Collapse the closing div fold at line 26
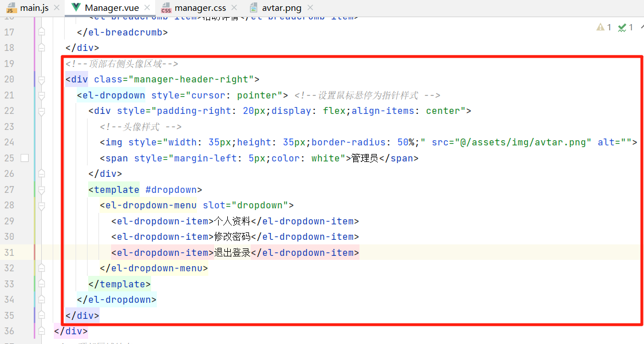Screen dimensions: 644x344 (x=41, y=173)
